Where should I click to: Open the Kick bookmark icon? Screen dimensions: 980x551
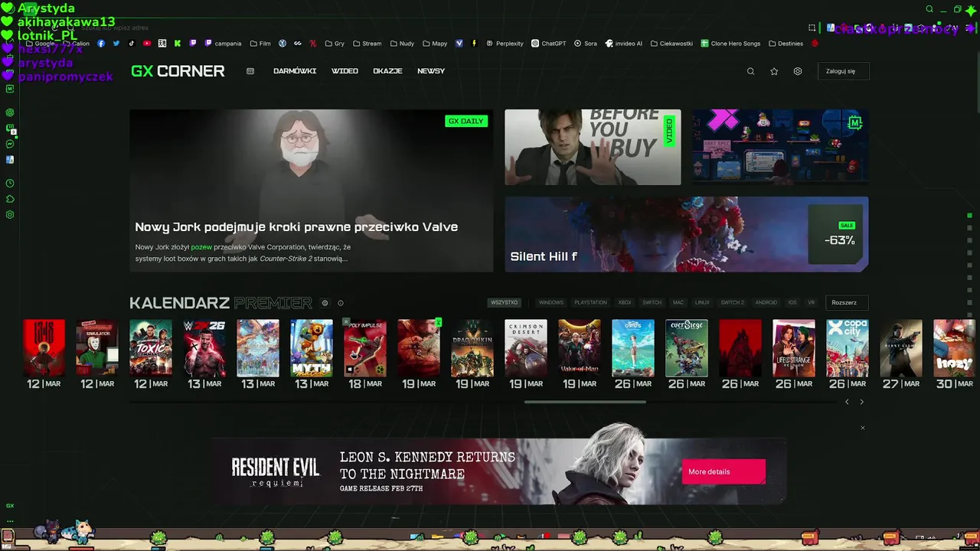[178, 44]
